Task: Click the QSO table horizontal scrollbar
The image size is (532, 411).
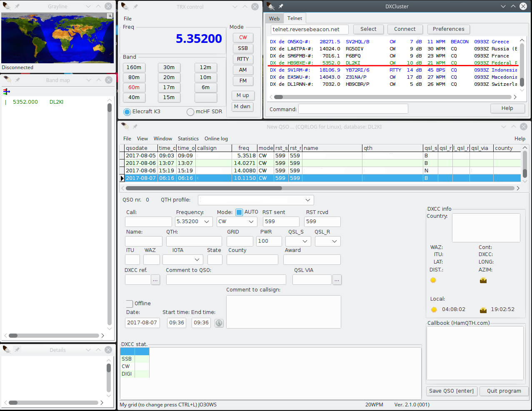Action: pyautogui.click(x=320, y=188)
